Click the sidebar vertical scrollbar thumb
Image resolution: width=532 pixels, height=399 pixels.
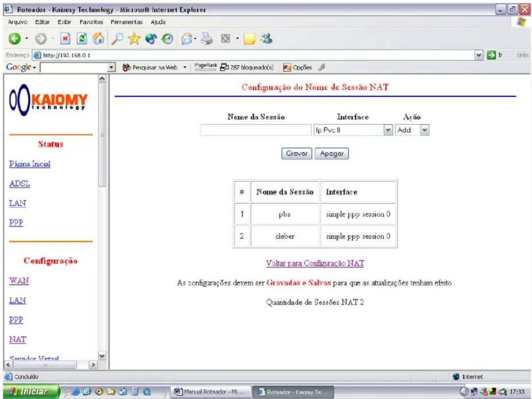tap(102, 134)
